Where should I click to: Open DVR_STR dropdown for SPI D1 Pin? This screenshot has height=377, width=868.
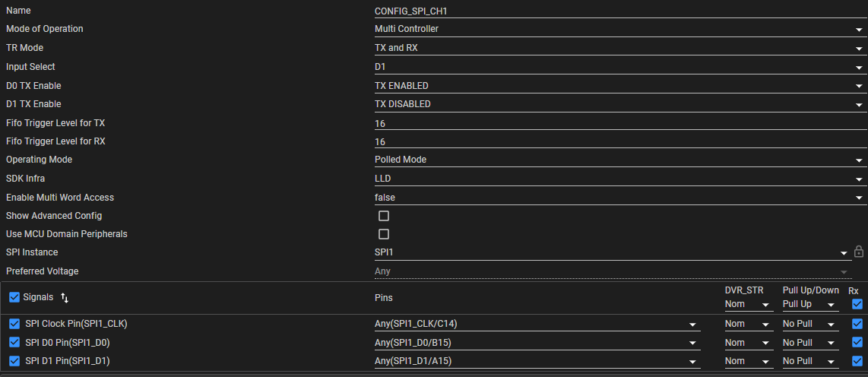point(749,362)
